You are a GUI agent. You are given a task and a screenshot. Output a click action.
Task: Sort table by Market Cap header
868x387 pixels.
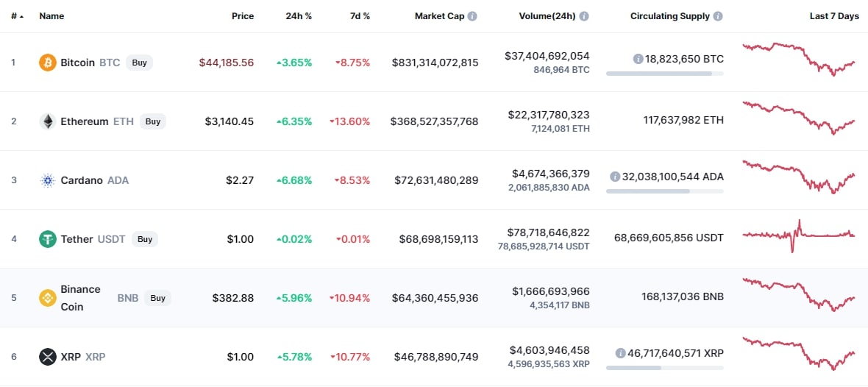tap(440, 16)
